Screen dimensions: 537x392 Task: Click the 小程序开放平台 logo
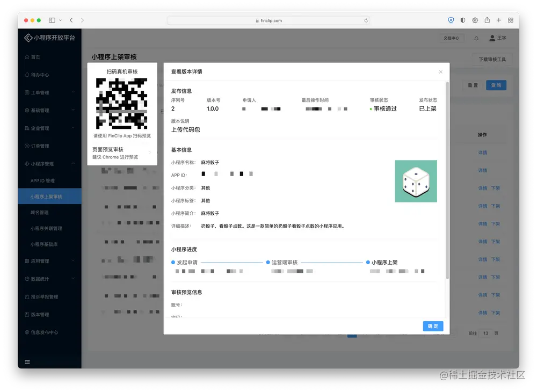pos(49,38)
